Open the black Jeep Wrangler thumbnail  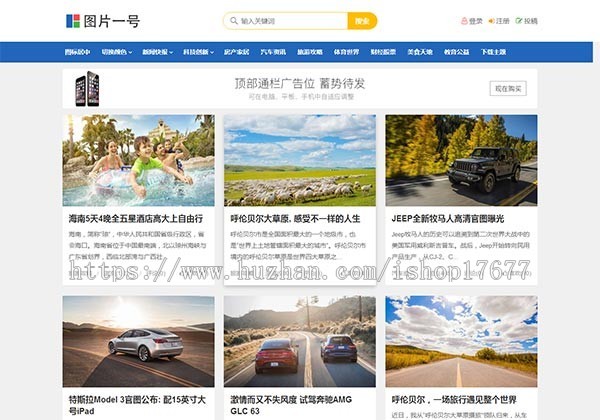[461, 160]
